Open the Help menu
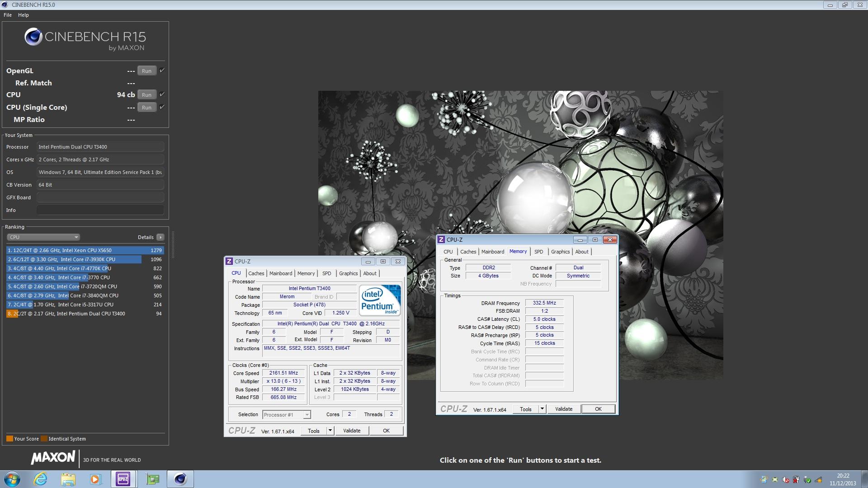Image resolution: width=868 pixels, height=488 pixels. 24,15
